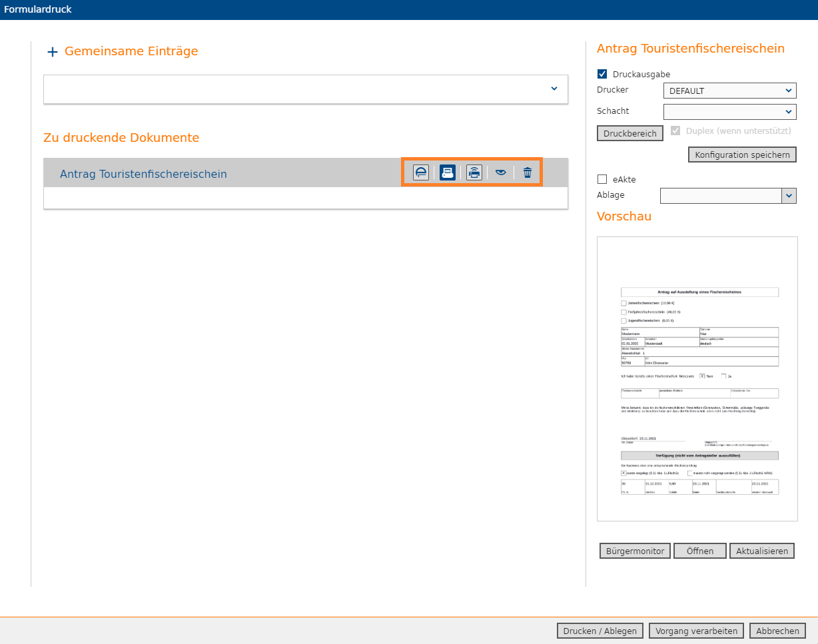Click the eAkte icon in document row
The image size is (818, 644).
click(421, 172)
